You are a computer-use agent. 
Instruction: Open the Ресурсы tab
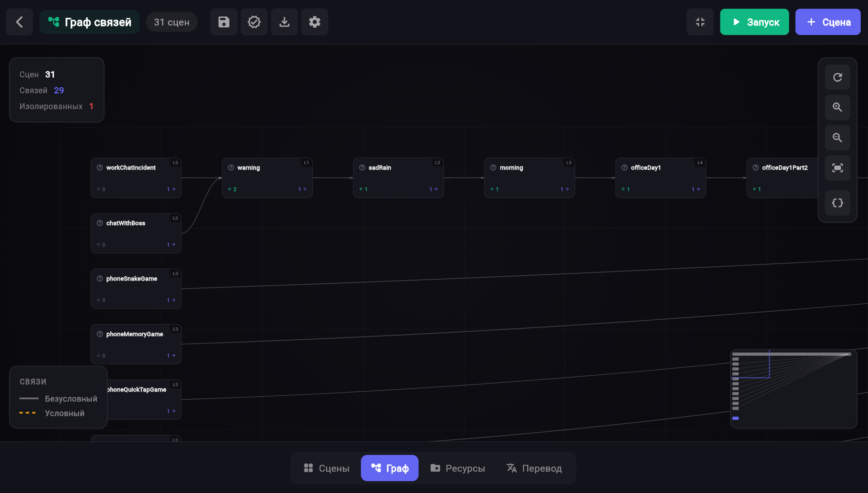(x=457, y=468)
